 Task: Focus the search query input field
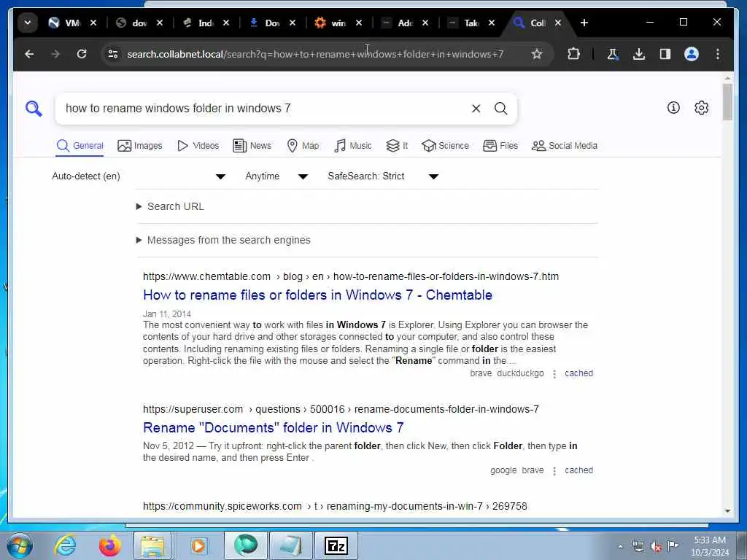click(x=264, y=109)
